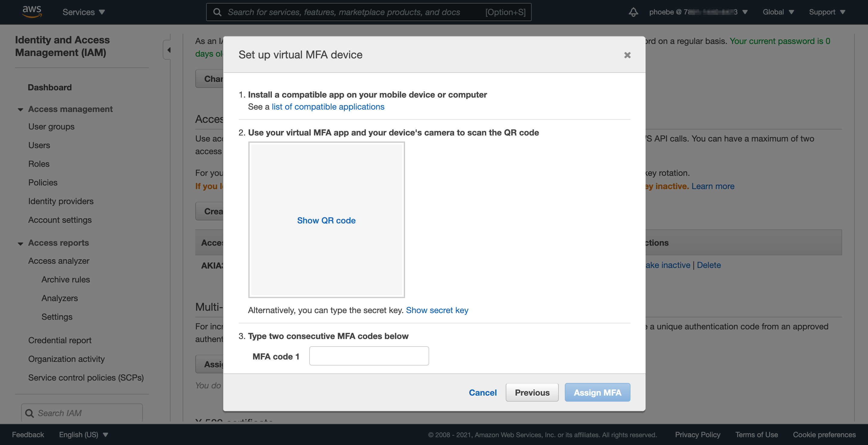This screenshot has width=868, height=445.
Task: Click the magnifier icon in the search bar
Action: tap(217, 12)
